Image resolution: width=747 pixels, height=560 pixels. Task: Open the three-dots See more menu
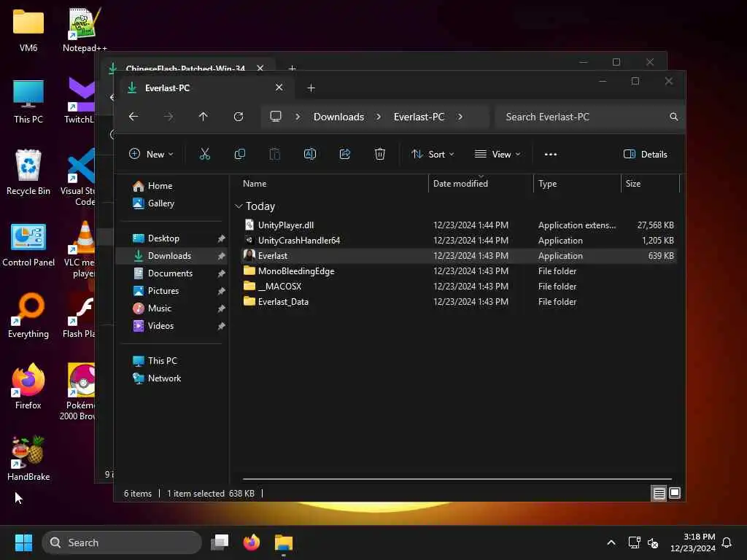(550, 155)
